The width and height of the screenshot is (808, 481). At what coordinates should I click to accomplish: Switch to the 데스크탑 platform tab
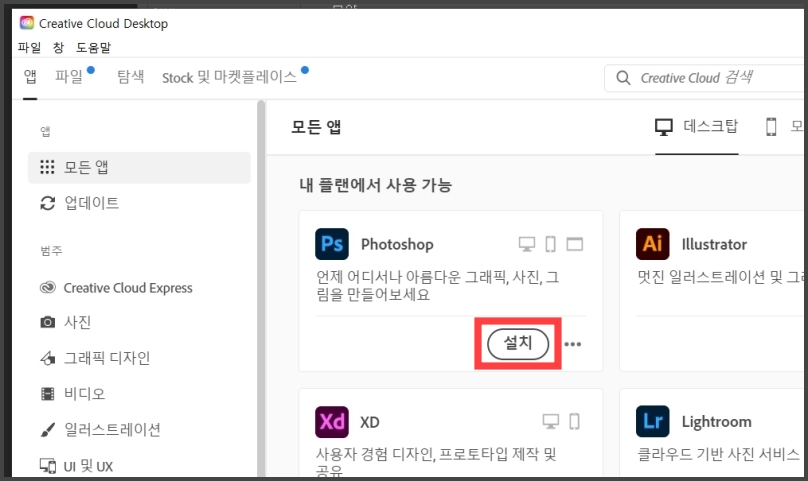[x=697, y=127]
